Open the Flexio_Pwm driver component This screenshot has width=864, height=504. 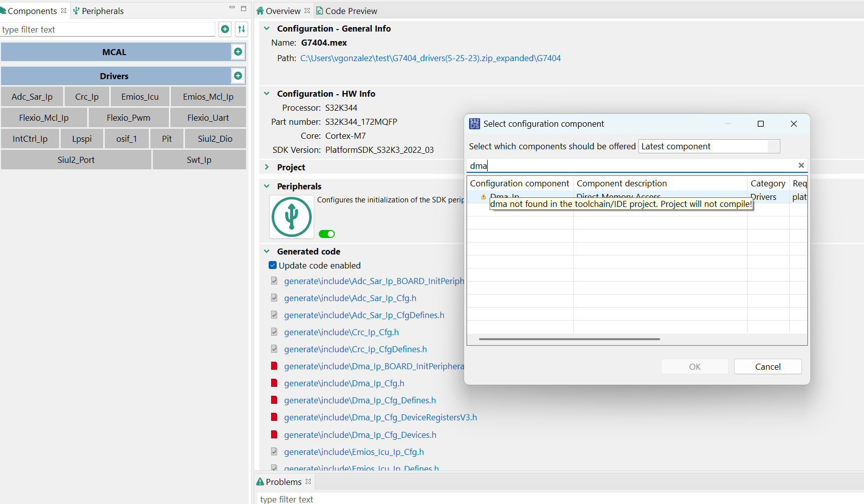pyautogui.click(x=128, y=118)
